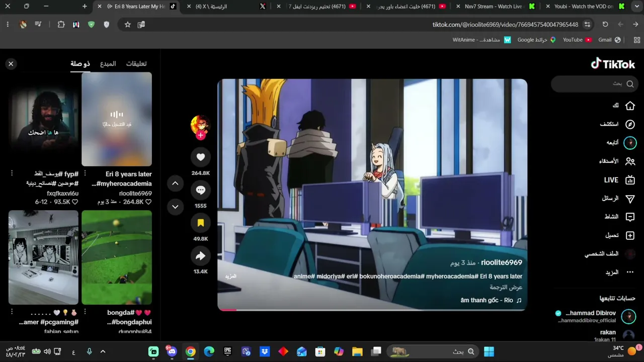The image size is (644, 362).
Task: Open Dropbox from the taskbar
Action: click(265, 351)
